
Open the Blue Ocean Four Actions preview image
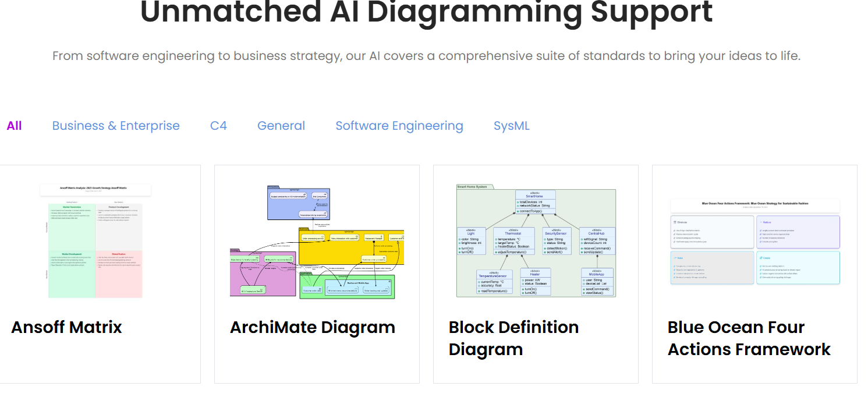755,240
